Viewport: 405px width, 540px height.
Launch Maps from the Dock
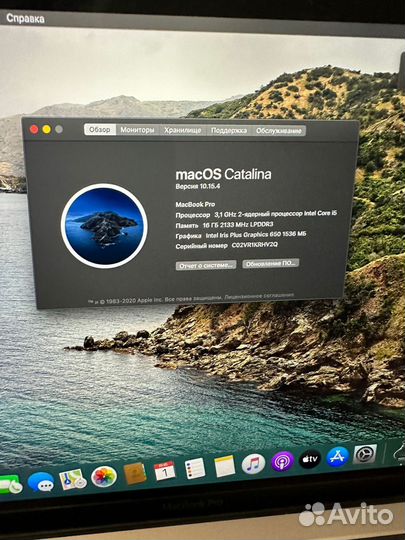point(73,479)
